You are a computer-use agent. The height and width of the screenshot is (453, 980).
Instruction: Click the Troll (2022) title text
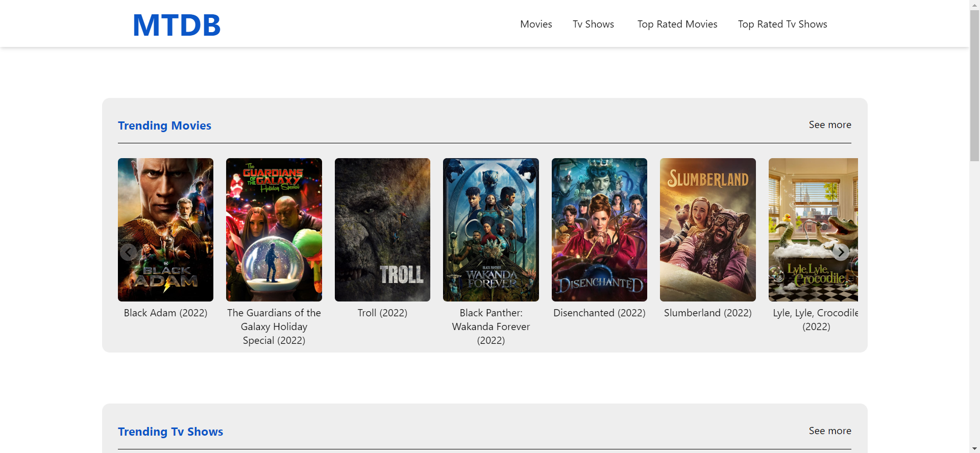(x=382, y=313)
